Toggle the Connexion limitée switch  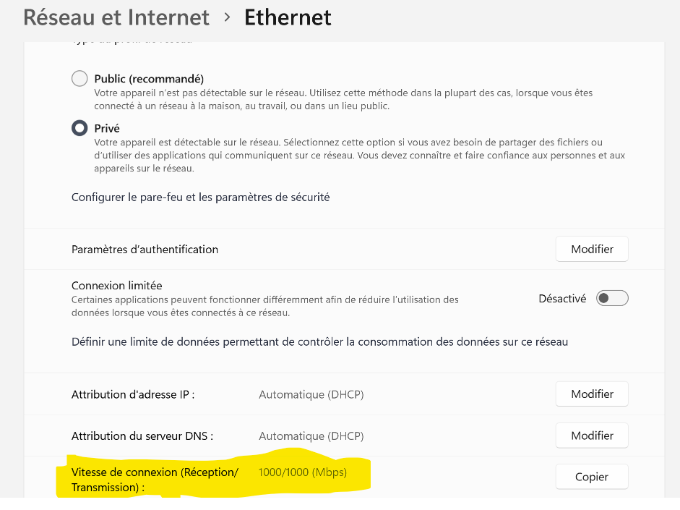click(612, 298)
